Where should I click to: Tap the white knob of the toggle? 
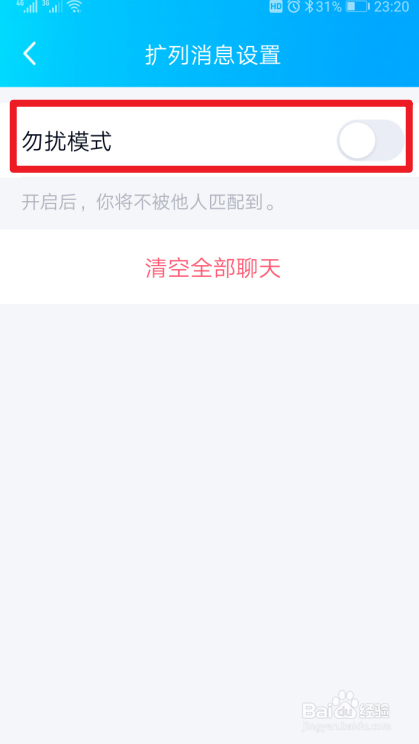(x=357, y=140)
